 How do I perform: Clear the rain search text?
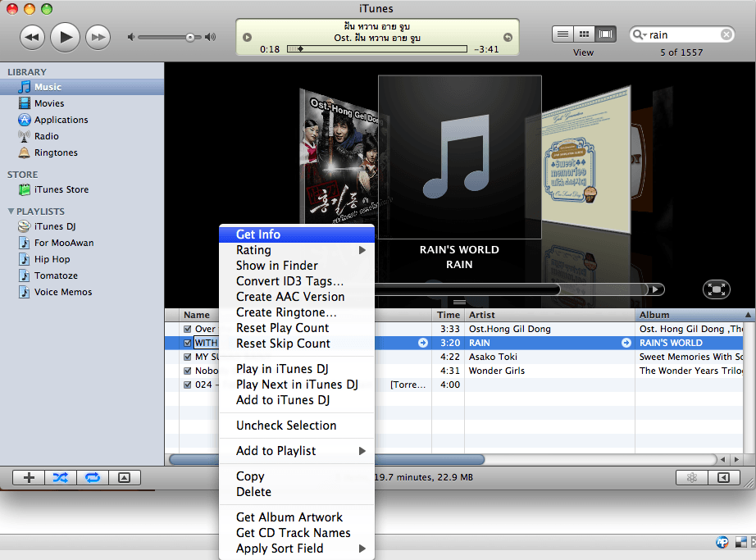coord(726,34)
